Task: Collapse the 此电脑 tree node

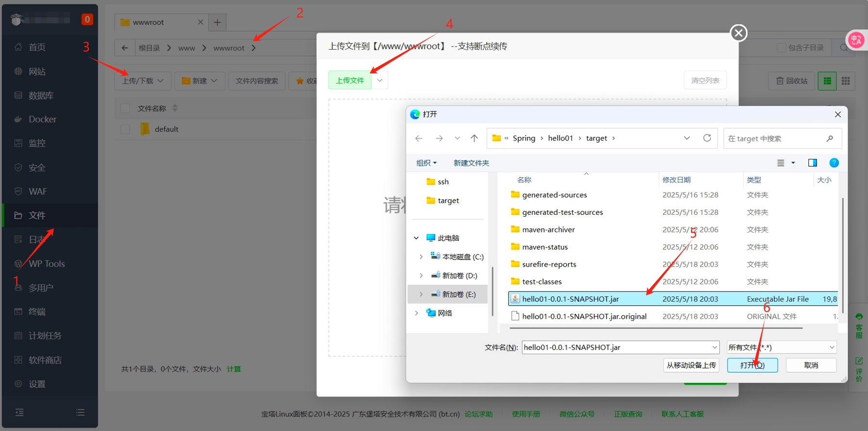Action: coord(416,238)
